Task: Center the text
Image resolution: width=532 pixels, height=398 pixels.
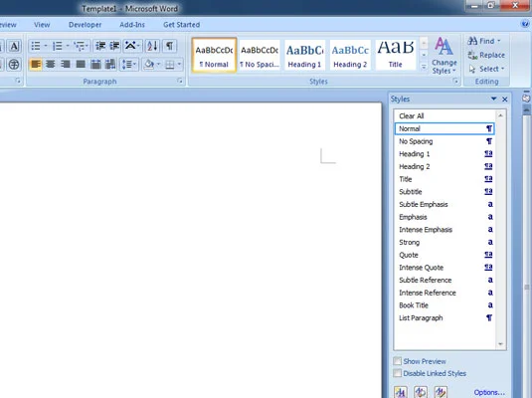Action: point(50,64)
